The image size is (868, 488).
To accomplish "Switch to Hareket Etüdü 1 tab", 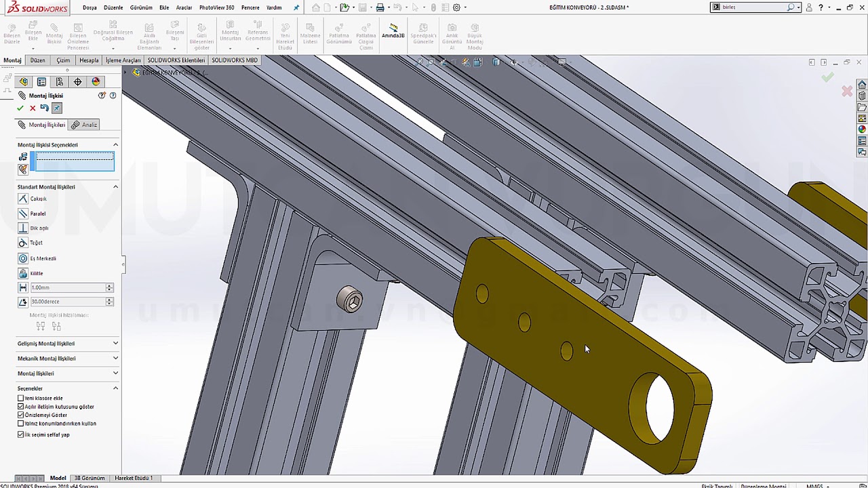I will 134,478.
